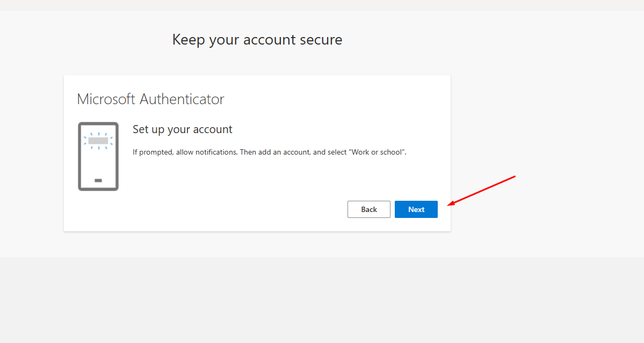Click the home button on the phone graphic

click(98, 180)
